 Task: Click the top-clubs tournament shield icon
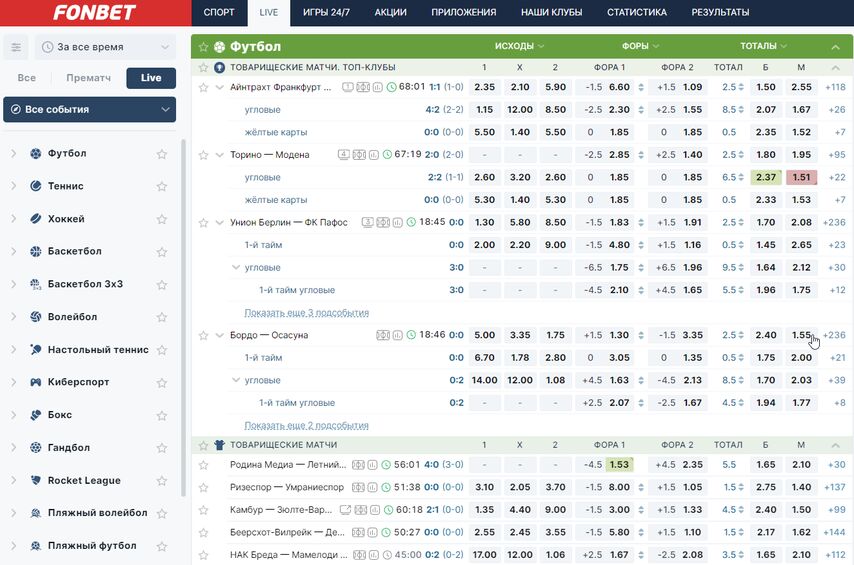pyautogui.click(x=219, y=68)
